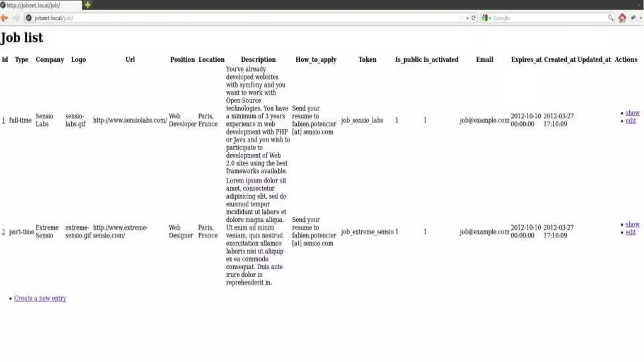The height and width of the screenshot is (362, 644).
Task: Expand the bookmarks icon dropdown arrow
Action: (x=641, y=18)
